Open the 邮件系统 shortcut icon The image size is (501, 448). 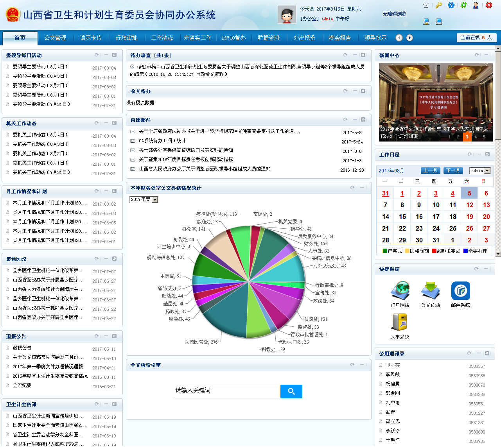point(460,291)
